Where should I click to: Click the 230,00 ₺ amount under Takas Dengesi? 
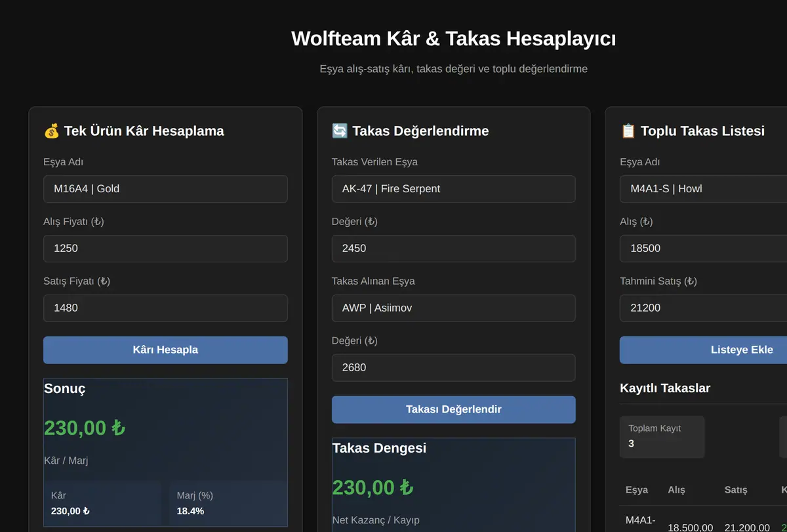click(x=373, y=487)
